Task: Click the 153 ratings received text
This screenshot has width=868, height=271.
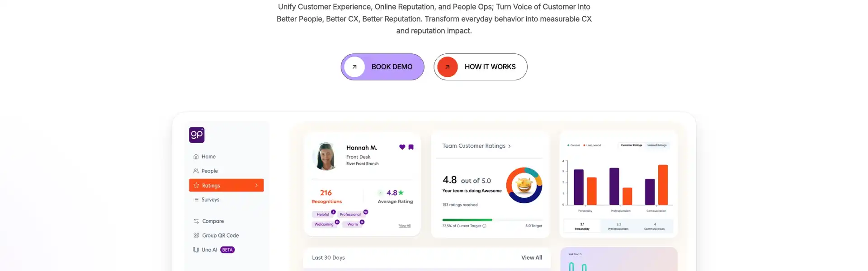Action: [x=460, y=205]
